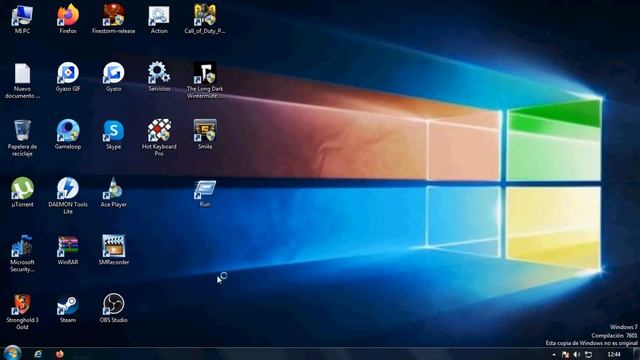Viewport: 640px width, 360px height.
Task: Click the taskbar clock showing 12:44
Action: (614, 355)
